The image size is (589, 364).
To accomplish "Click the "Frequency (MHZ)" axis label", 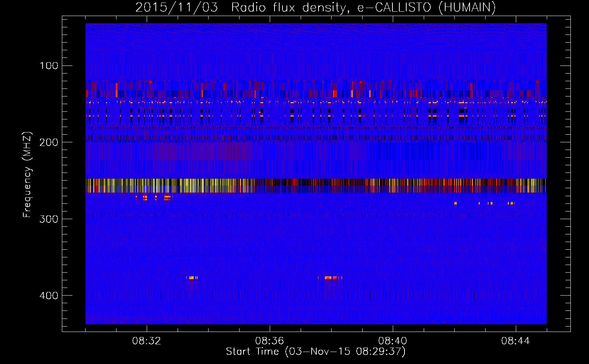I will point(27,175).
